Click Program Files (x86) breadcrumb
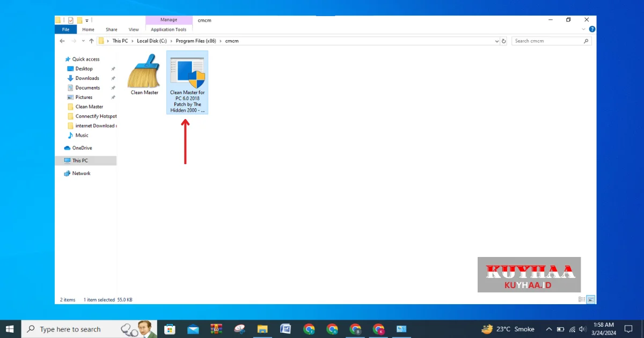644x338 pixels. (x=196, y=41)
